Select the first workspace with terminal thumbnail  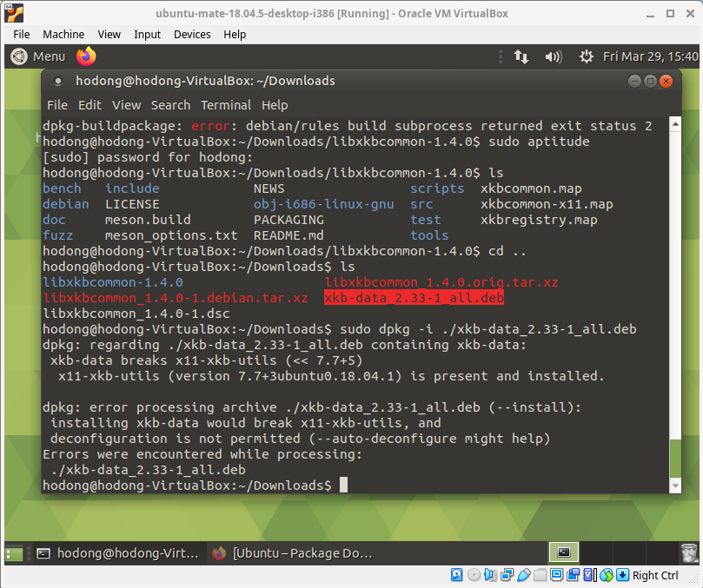click(564, 552)
